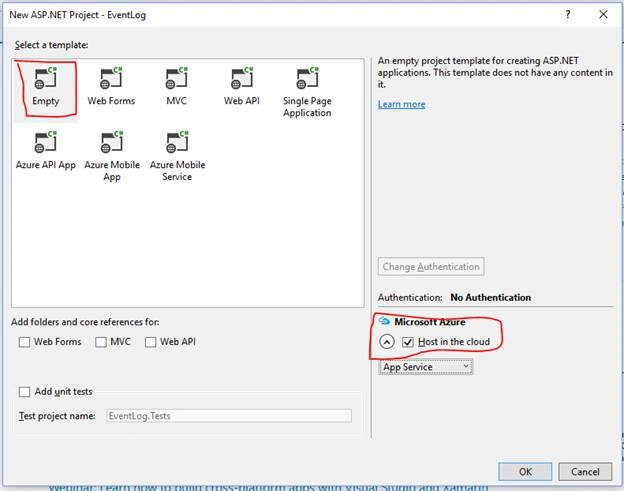Screen dimensions: 624x491
Task: Uncheck Host in the cloud
Action: [x=408, y=342]
